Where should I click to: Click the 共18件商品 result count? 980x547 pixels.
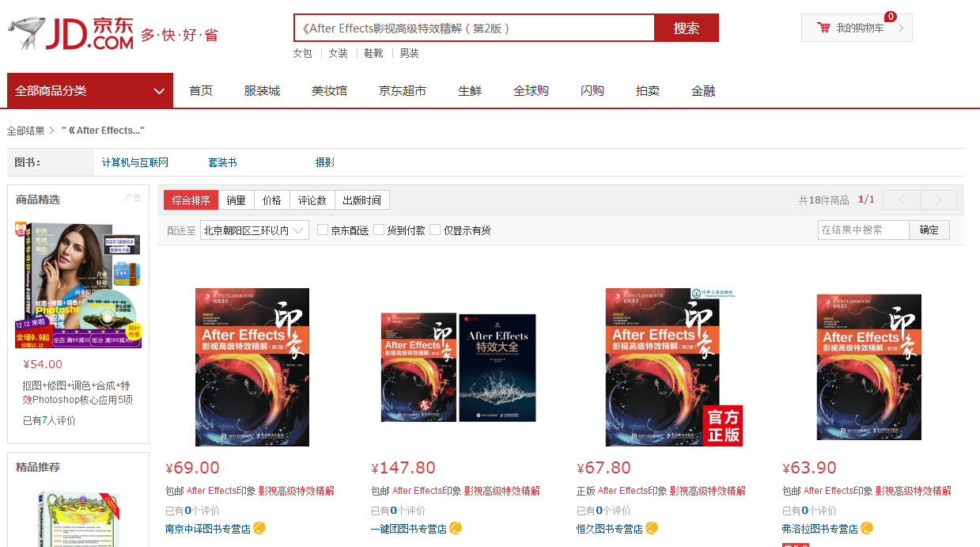click(x=823, y=200)
